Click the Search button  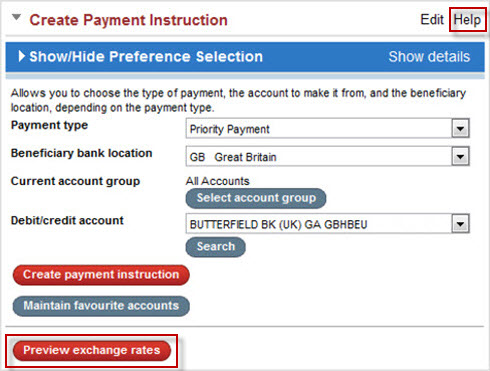tap(216, 247)
